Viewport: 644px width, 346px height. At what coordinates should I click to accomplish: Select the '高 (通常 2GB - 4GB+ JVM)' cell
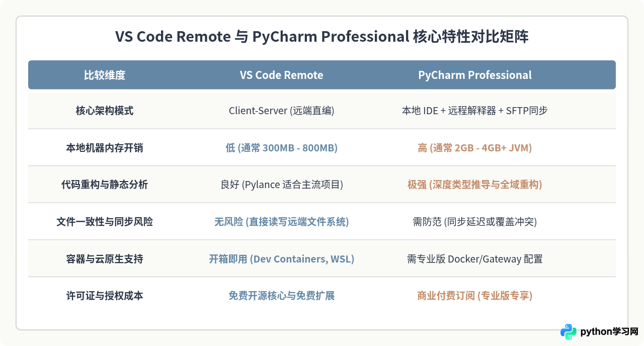pyautogui.click(x=475, y=148)
